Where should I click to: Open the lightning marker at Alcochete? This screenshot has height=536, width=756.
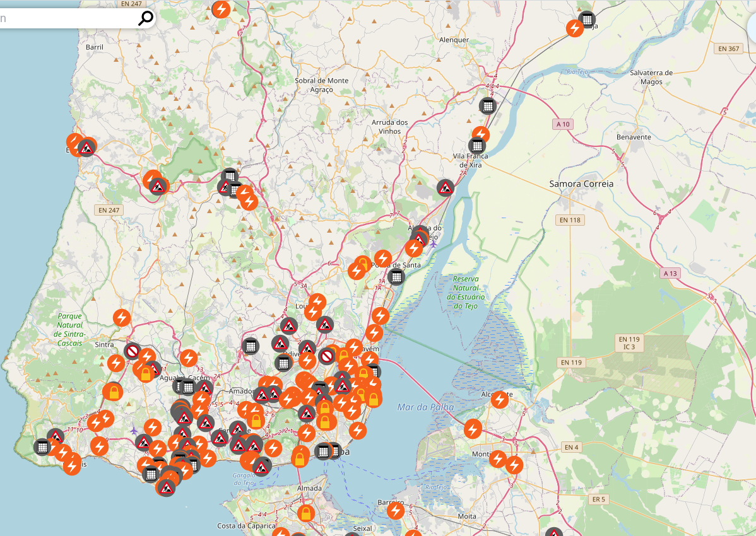(500, 399)
